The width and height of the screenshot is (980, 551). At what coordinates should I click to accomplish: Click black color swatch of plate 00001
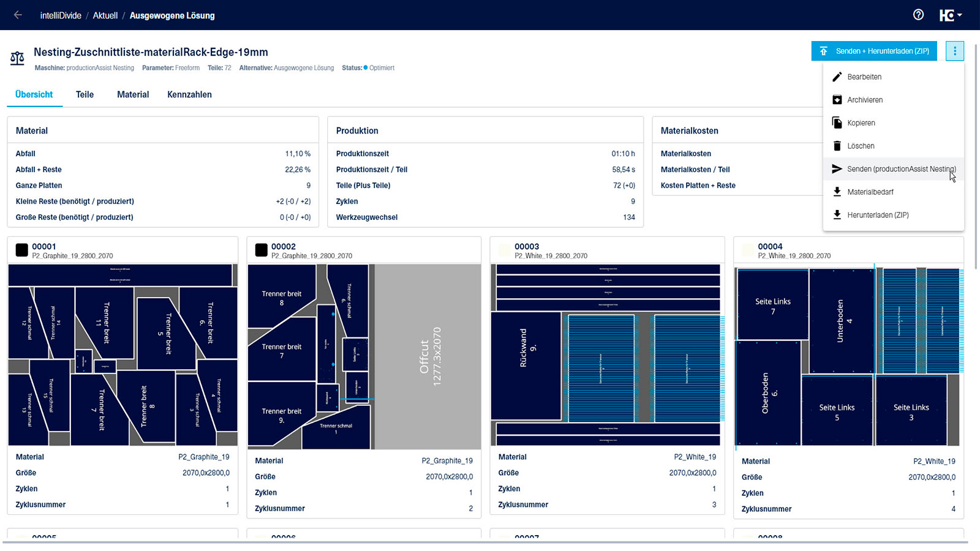(21, 250)
